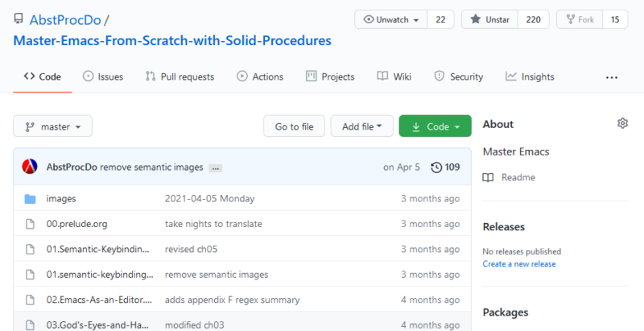Open the green Code download dropdown
Viewport: 644px width, 331px height.
(435, 126)
